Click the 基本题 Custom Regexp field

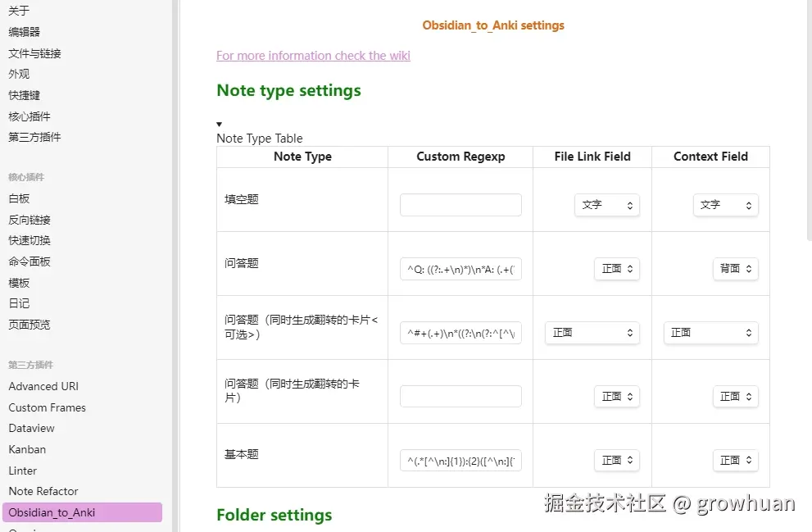click(460, 461)
